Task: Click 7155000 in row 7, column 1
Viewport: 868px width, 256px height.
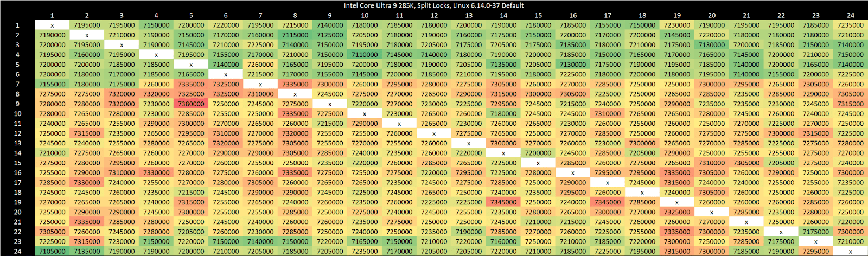Action: pyautogui.click(x=52, y=84)
